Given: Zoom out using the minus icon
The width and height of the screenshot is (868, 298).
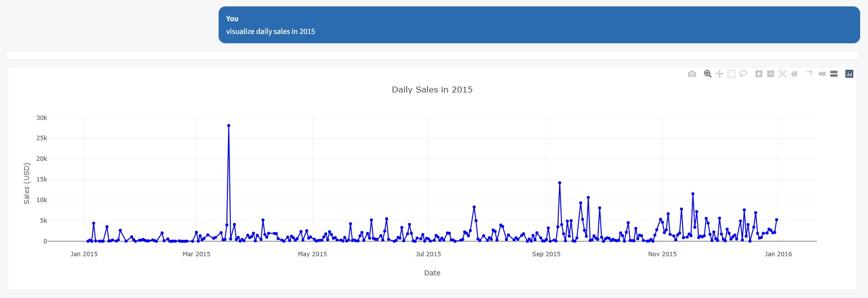Looking at the screenshot, I should click(771, 74).
